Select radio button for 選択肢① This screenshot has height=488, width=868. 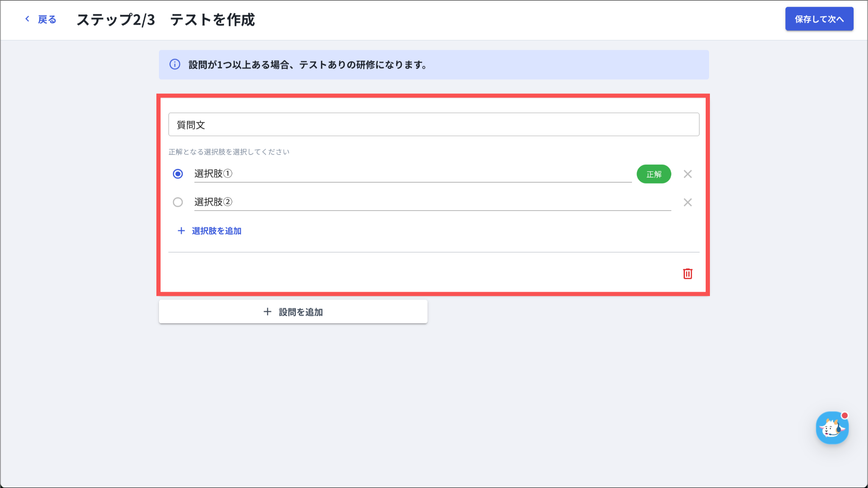pos(178,174)
